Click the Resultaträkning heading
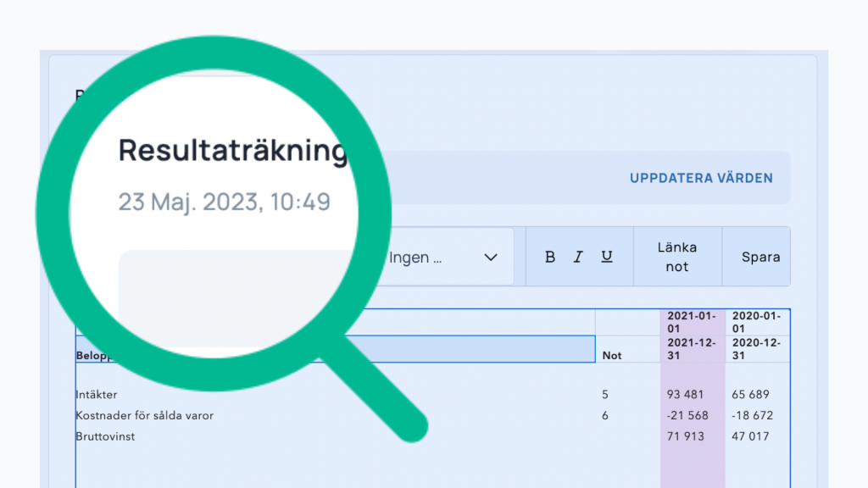This screenshot has width=868, height=488. [233, 151]
